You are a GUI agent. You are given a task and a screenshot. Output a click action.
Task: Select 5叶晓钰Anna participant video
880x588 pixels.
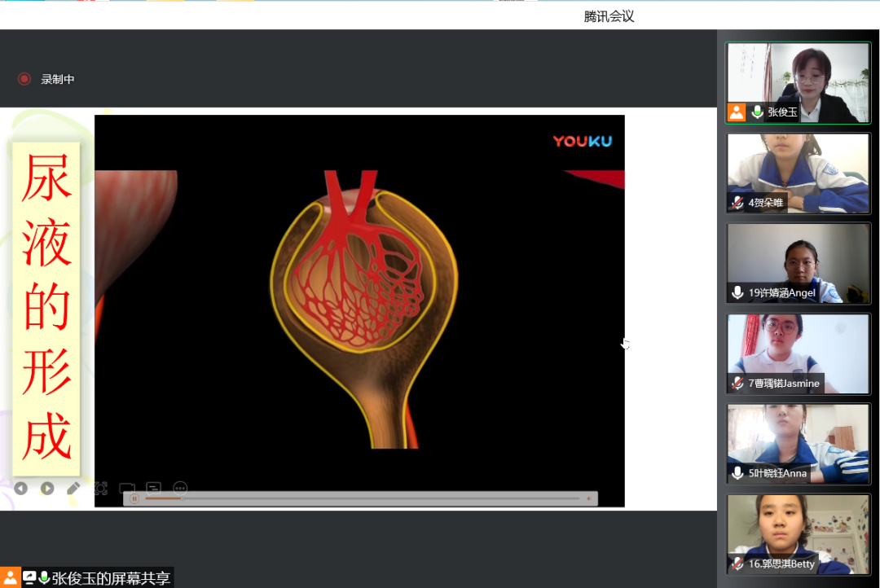798,444
